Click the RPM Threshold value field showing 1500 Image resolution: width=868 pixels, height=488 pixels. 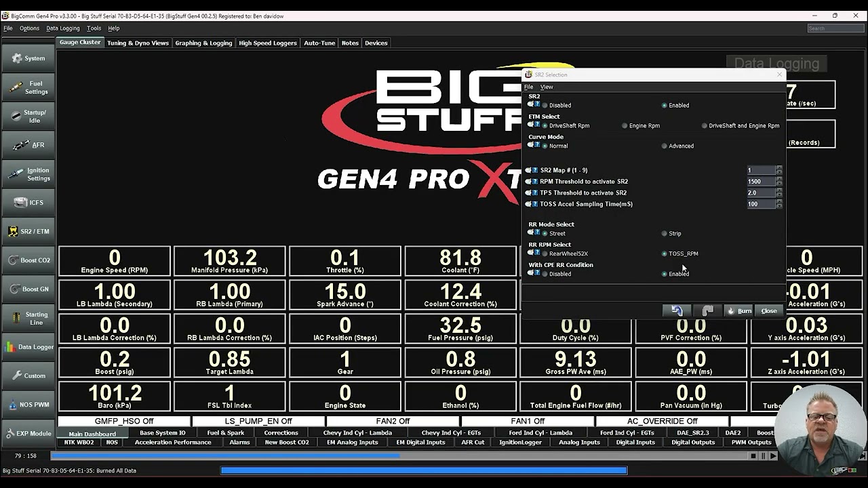tap(760, 182)
